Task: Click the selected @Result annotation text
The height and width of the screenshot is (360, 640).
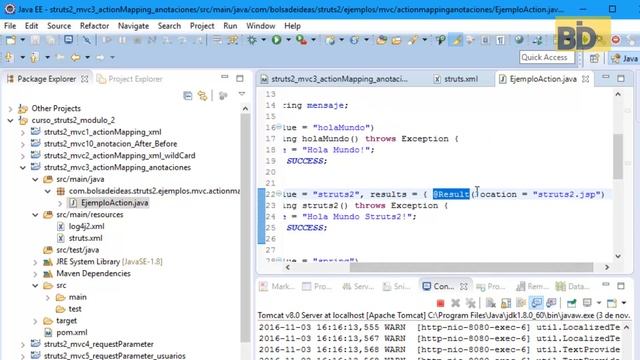Action: 451,194
